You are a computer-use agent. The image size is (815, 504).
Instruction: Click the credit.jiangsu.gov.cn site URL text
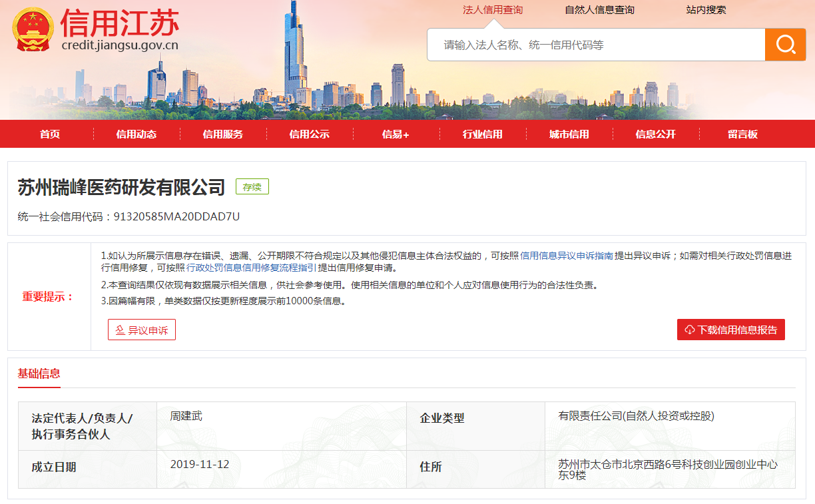[120, 45]
